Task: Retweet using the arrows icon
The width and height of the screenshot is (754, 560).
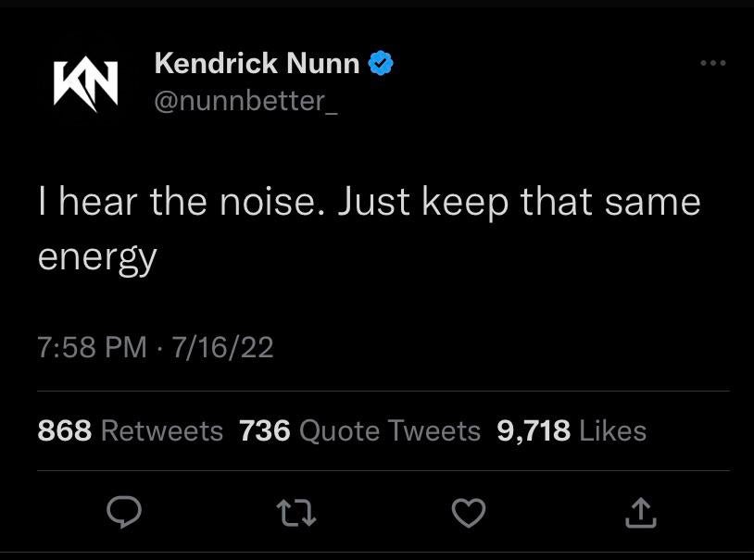Action: (297, 512)
